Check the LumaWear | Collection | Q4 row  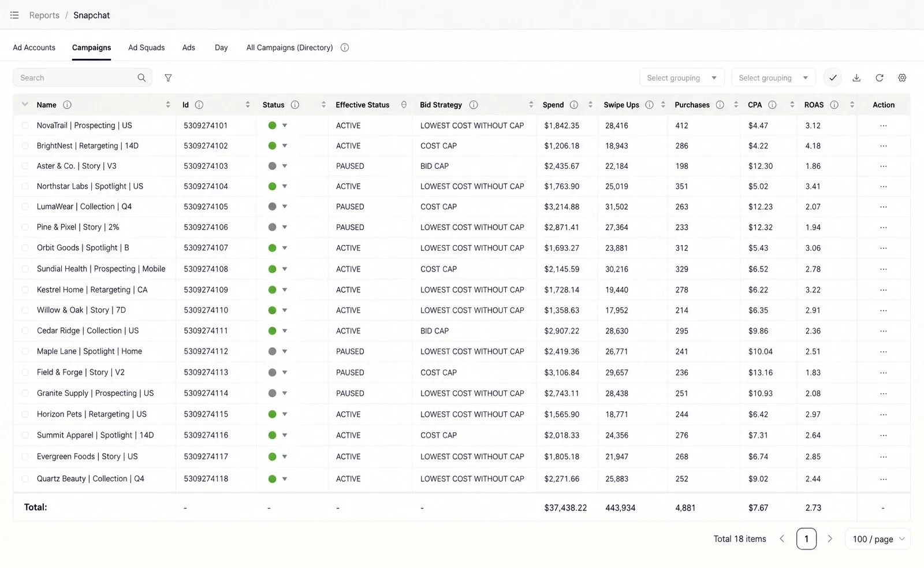click(x=25, y=207)
